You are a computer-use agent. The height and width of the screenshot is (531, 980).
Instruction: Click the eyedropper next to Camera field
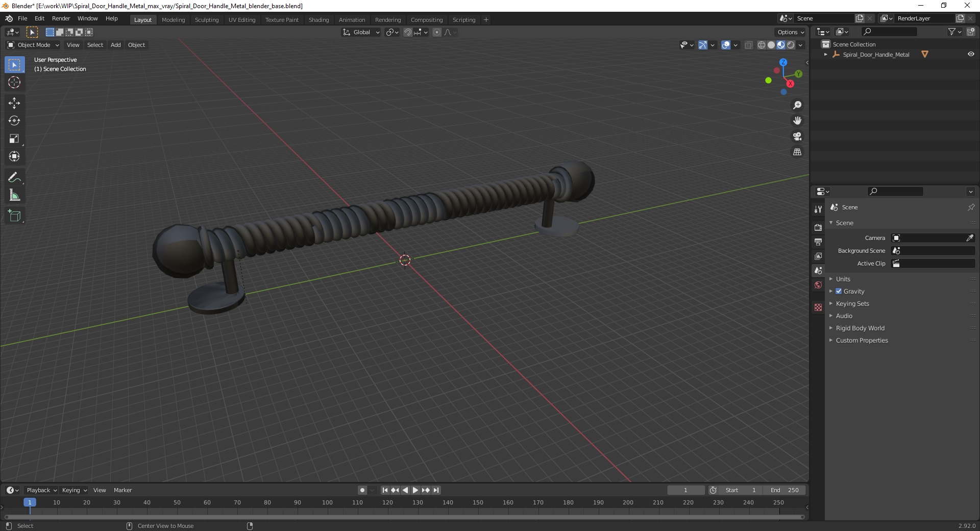click(970, 238)
